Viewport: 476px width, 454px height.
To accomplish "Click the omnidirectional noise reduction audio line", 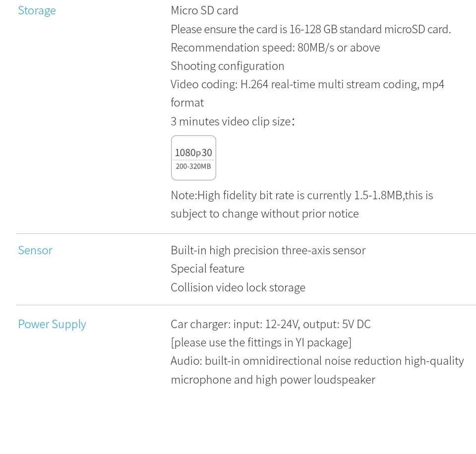I will pyautogui.click(x=317, y=361).
